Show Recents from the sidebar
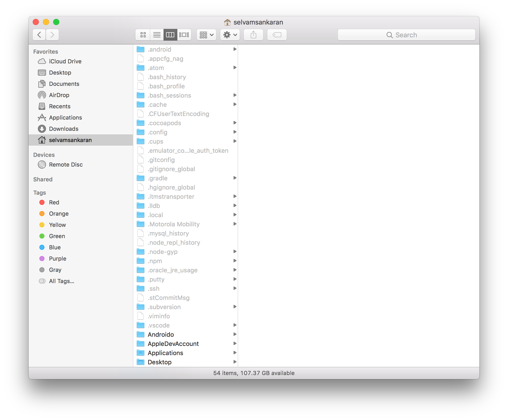 81,106
